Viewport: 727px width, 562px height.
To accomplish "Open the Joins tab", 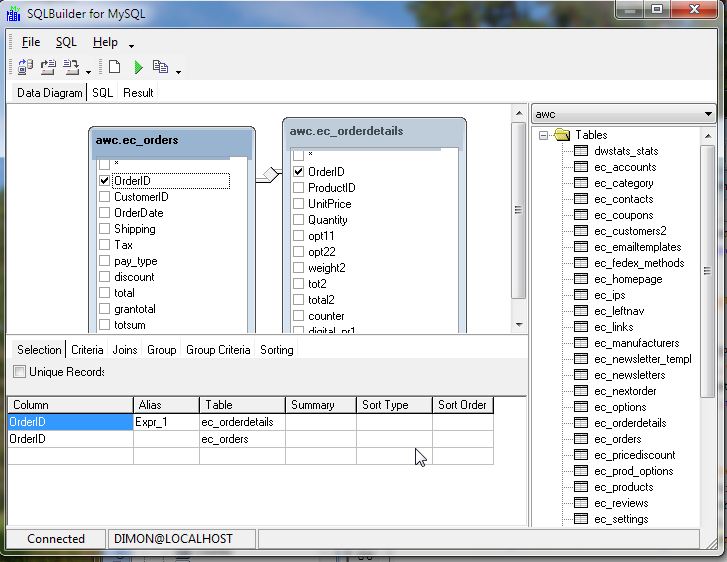I will coord(125,350).
